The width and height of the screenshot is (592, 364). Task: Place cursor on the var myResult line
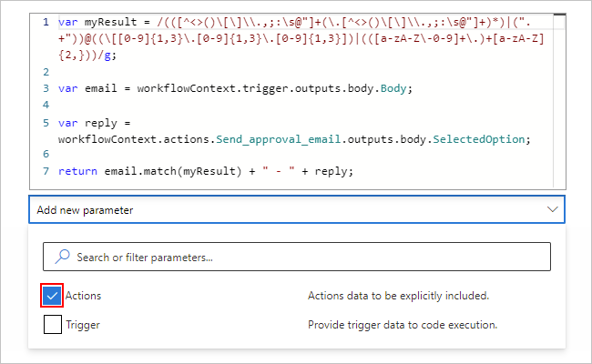click(x=273, y=21)
